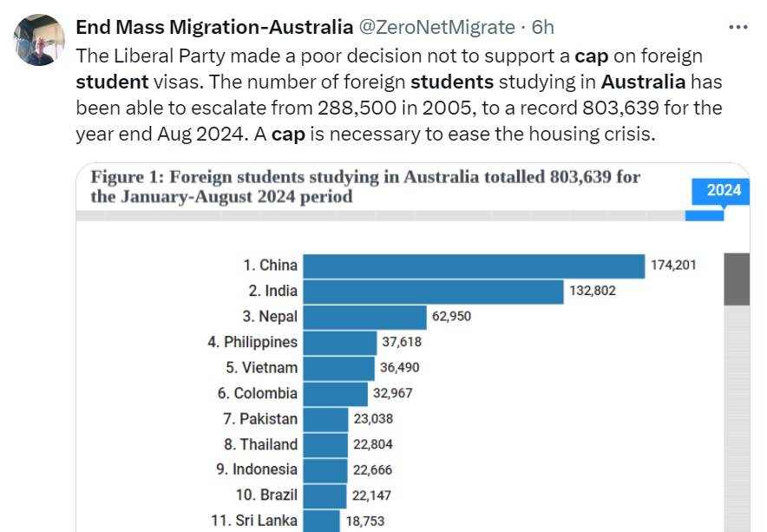Click the Vietnam bar showing 36,490
Image resolution: width=767 pixels, height=532 pixels.
point(338,367)
